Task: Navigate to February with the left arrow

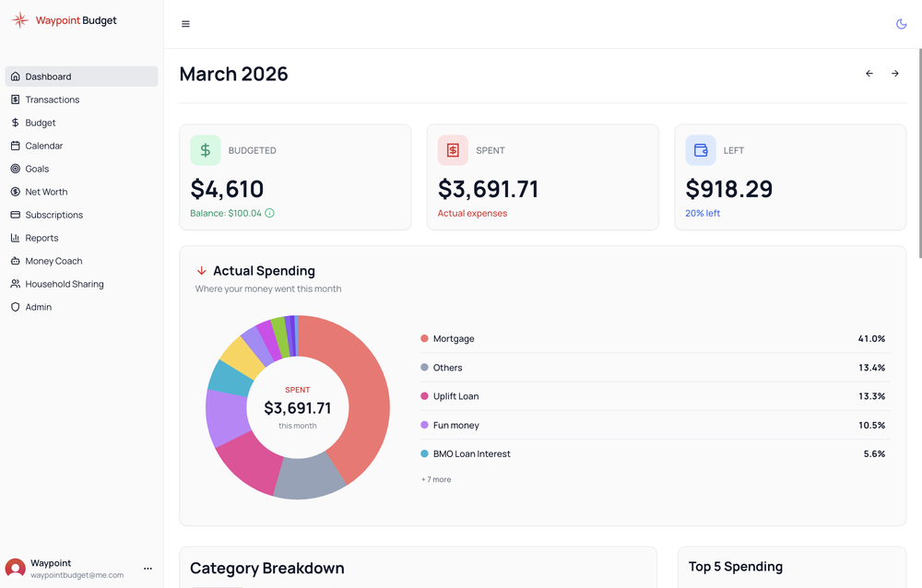Action: click(869, 73)
